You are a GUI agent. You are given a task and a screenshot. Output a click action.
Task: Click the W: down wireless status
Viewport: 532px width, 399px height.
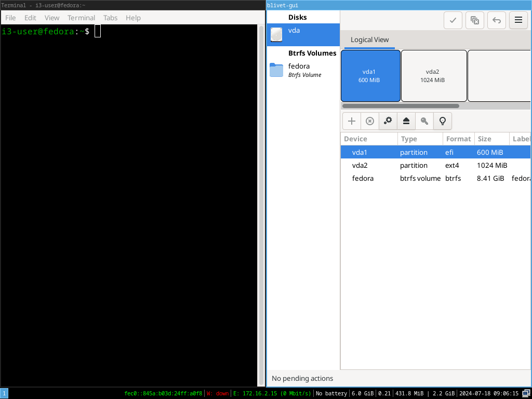[x=218, y=394]
